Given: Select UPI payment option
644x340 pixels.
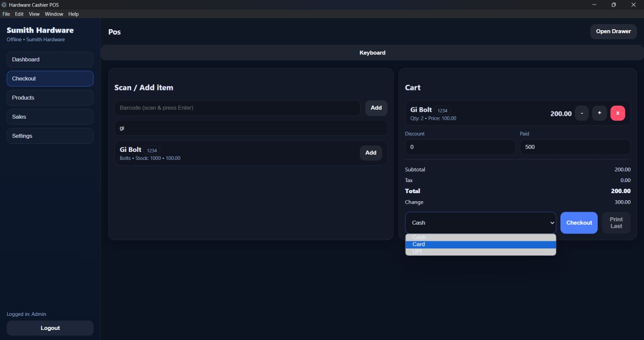Looking at the screenshot, I should click(x=480, y=251).
